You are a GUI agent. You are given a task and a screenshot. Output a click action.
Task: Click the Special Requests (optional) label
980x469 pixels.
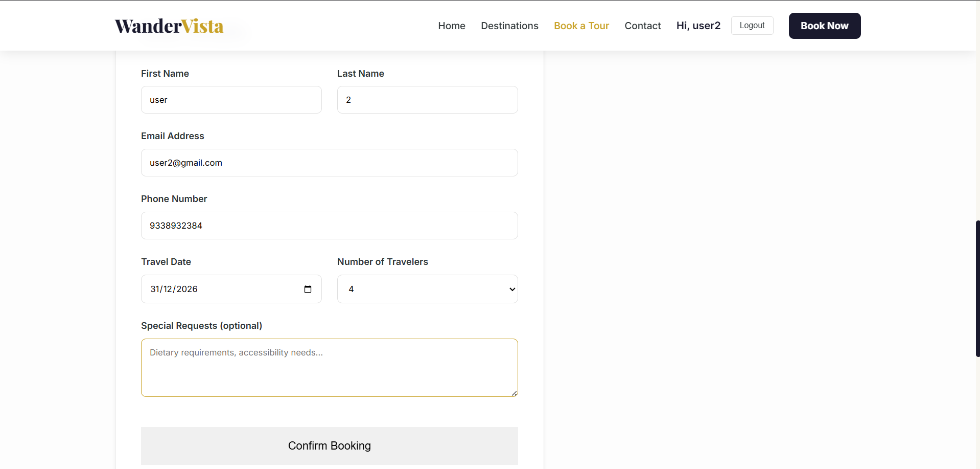(201, 326)
